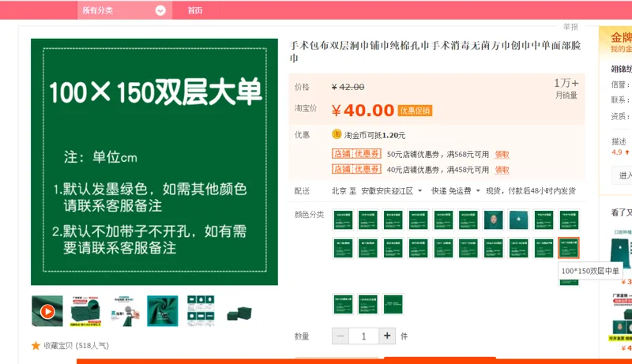The image size is (632, 364).
Task: Click the 优惠促销 orange tag
Action: (x=416, y=111)
